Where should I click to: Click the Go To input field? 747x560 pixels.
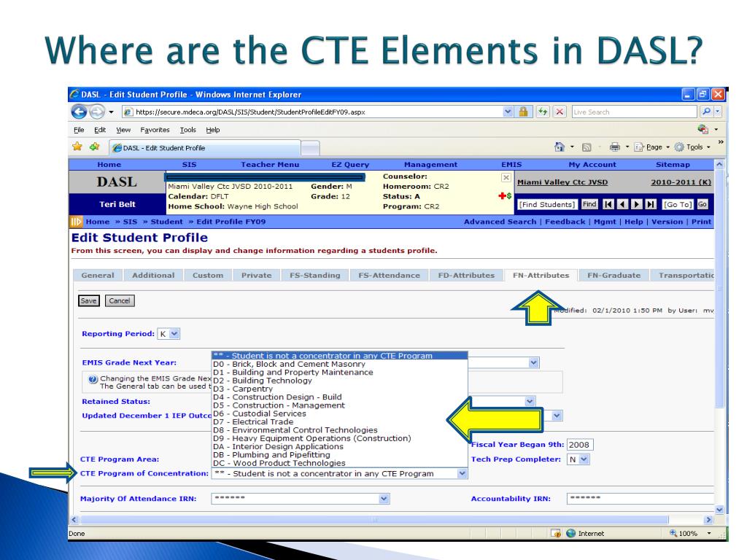pos(678,204)
